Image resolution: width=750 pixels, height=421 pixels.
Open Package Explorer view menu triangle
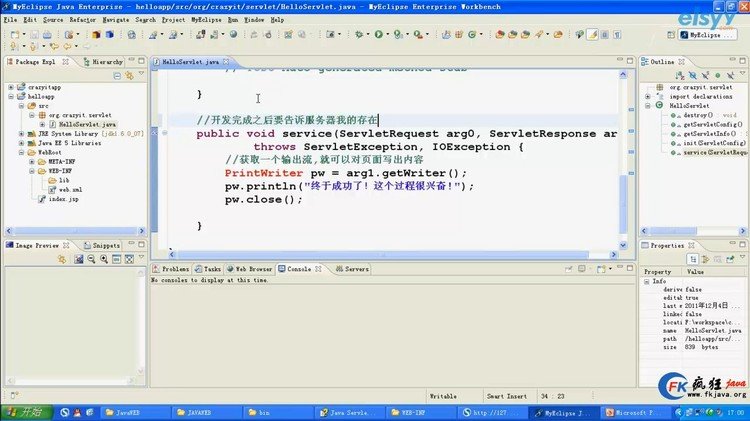tap(142, 75)
